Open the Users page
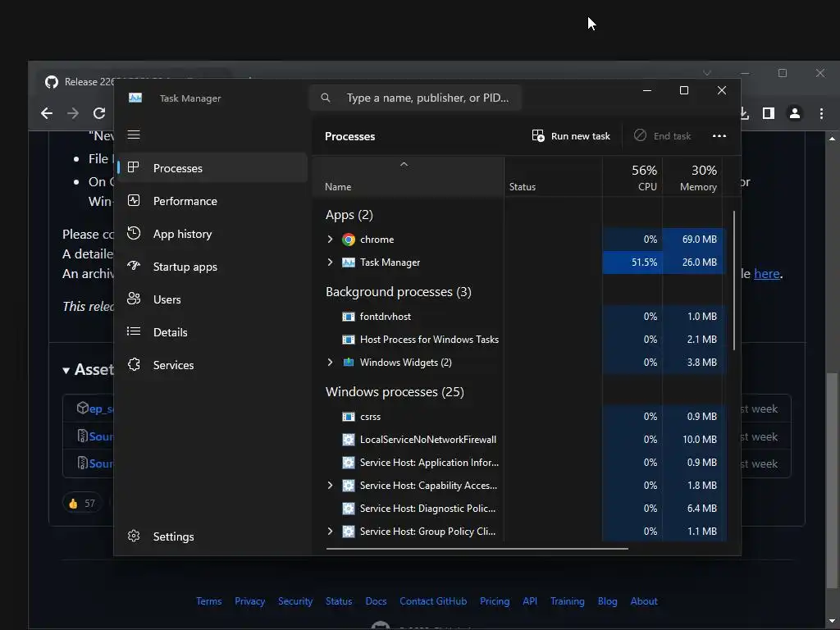 point(212,299)
